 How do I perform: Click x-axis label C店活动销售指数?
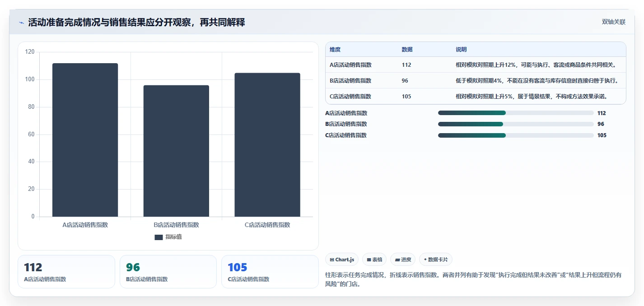(x=267, y=225)
